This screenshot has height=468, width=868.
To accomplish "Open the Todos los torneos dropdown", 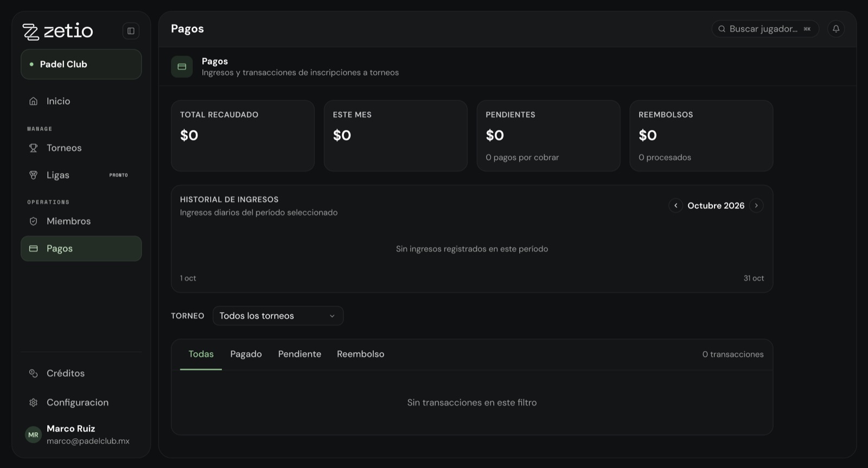I will pyautogui.click(x=278, y=316).
